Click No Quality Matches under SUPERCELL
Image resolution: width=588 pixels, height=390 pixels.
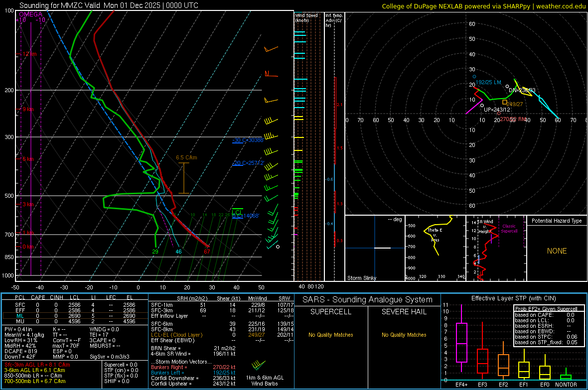[331, 335]
